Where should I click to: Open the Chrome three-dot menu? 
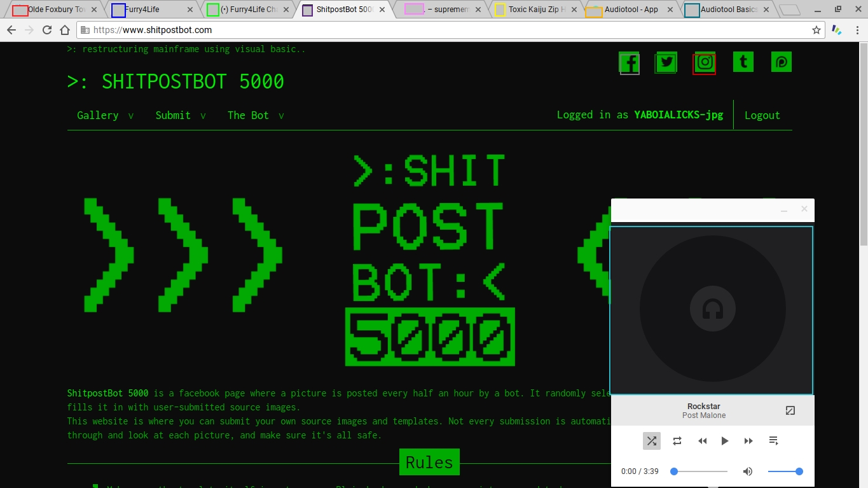pyautogui.click(x=856, y=30)
